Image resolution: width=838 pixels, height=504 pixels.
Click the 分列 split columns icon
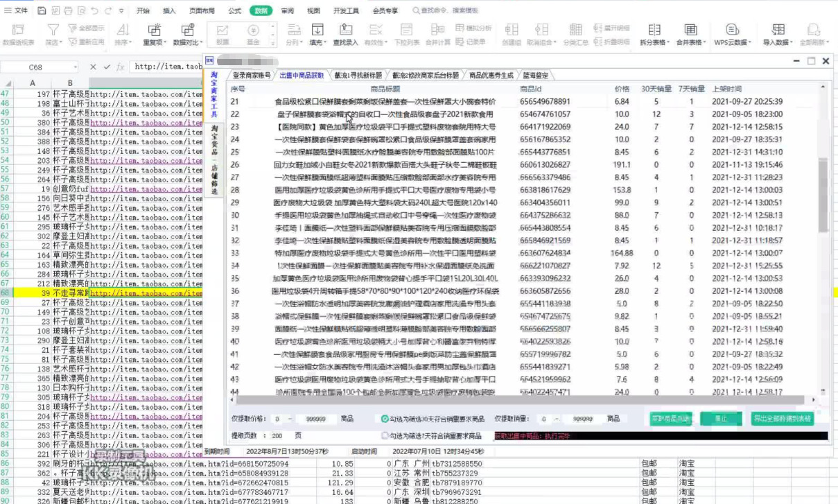[x=293, y=30]
